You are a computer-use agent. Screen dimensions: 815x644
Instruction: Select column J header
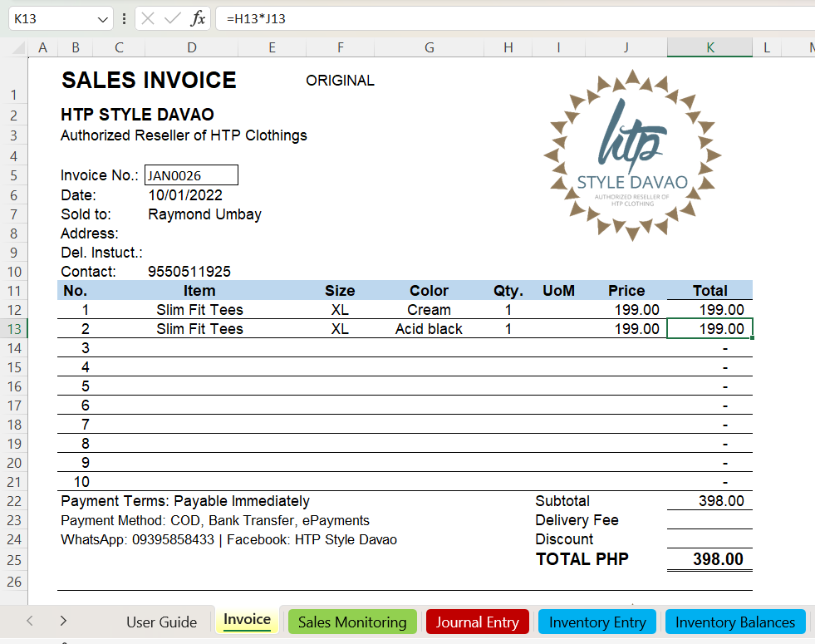626,48
